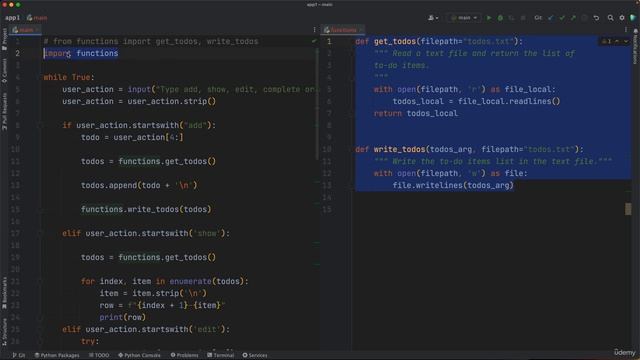
Task: Open the left editor tab options menu
Action: (314, 30)
